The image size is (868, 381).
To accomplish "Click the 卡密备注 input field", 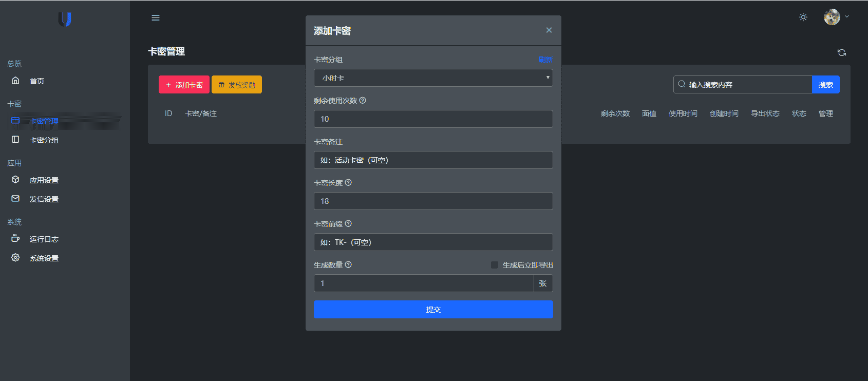I will [433, 160].
